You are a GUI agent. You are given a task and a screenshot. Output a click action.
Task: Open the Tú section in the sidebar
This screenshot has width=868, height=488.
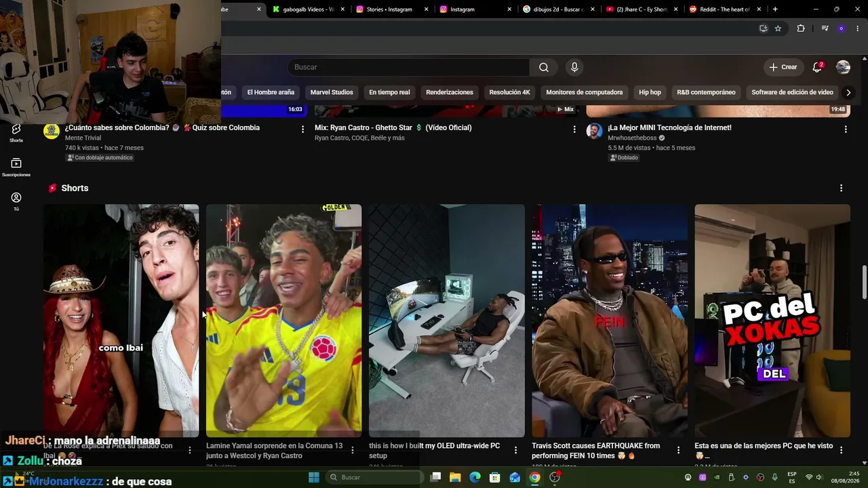pos(16,201)
